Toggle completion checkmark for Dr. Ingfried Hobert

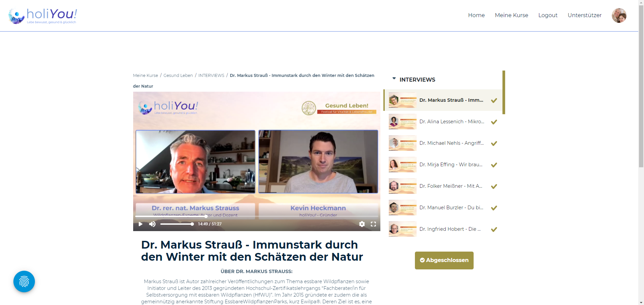[x=494, y=229]
